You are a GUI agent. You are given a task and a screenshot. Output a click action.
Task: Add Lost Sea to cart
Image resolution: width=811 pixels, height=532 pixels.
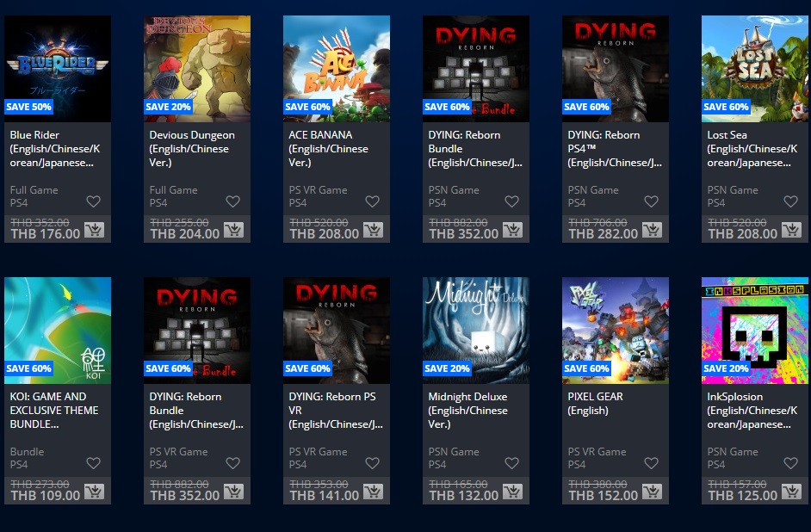click(791, 230)
